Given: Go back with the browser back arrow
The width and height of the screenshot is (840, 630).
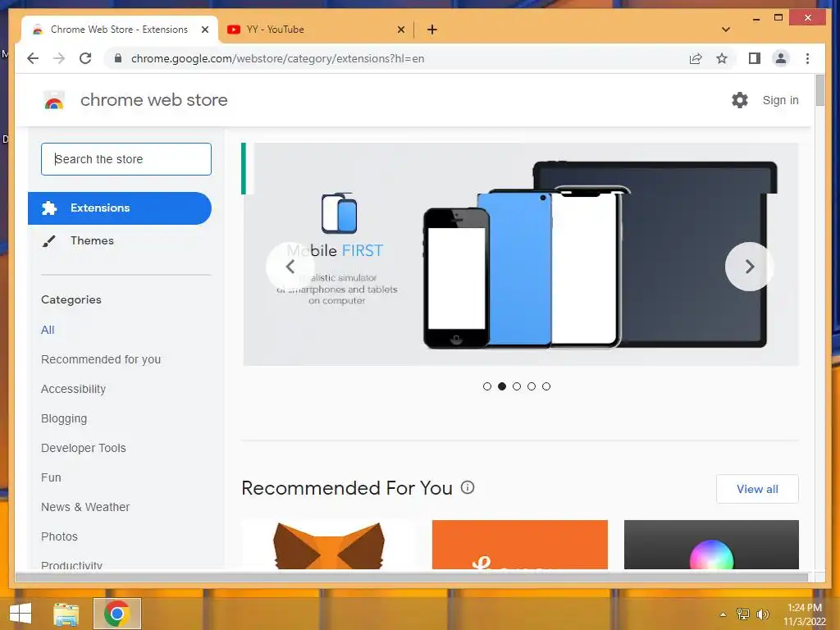Looking at the screenshot, I should point(33,58).
